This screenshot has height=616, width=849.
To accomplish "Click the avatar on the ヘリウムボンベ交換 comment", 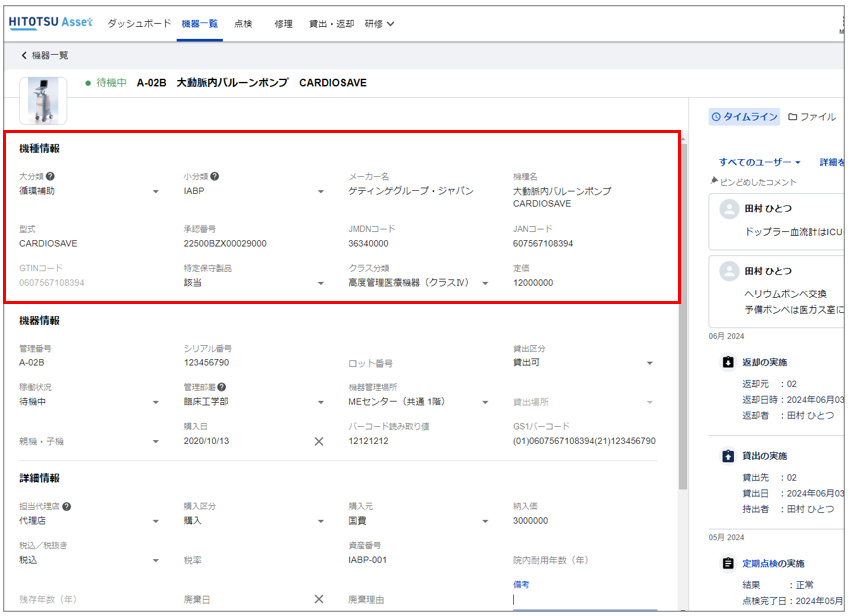I will click(x=729, y=271).
